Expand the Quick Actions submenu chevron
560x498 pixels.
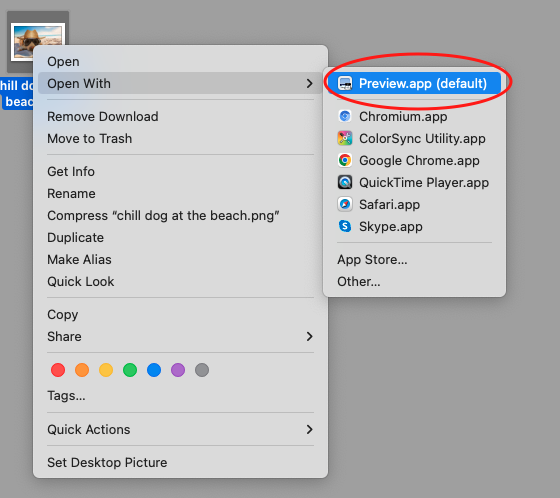pyautogui.click(x=310, y=429)
